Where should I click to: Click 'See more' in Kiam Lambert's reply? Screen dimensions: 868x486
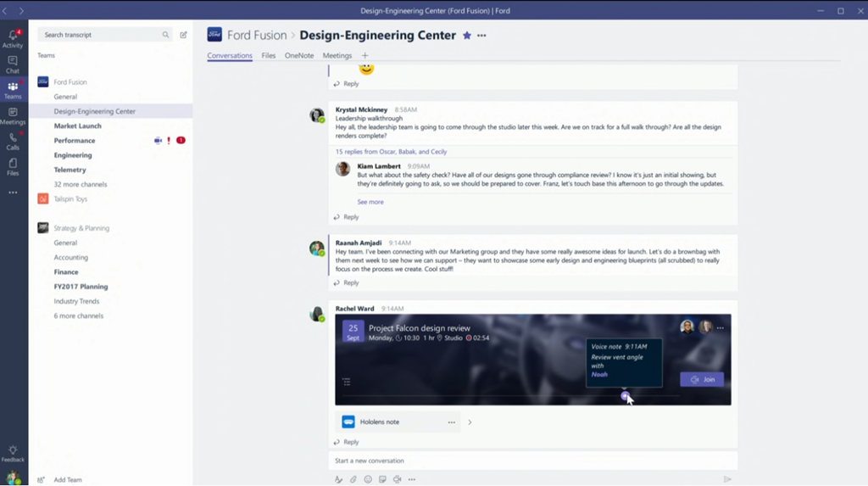click(x=370, y=202)
